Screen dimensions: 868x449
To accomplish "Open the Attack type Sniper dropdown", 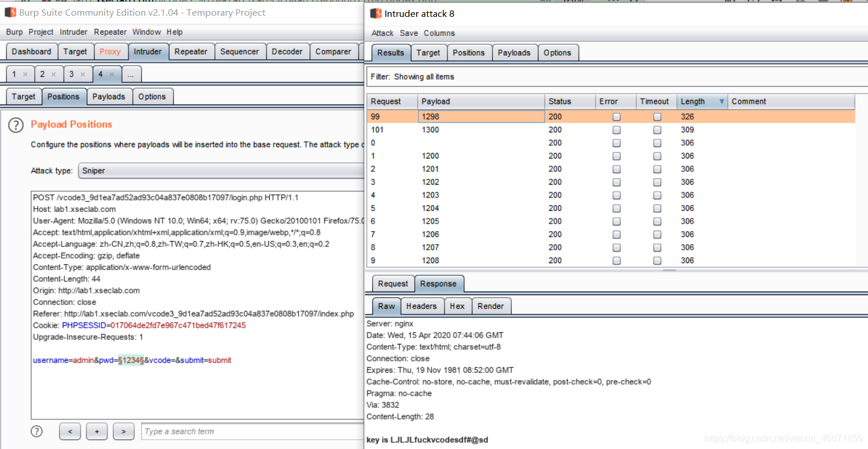I will click(221, 171).
